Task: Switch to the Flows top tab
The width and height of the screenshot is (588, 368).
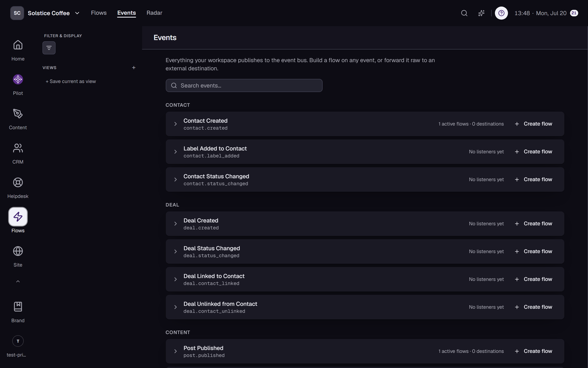Action: tap(98, 13)
